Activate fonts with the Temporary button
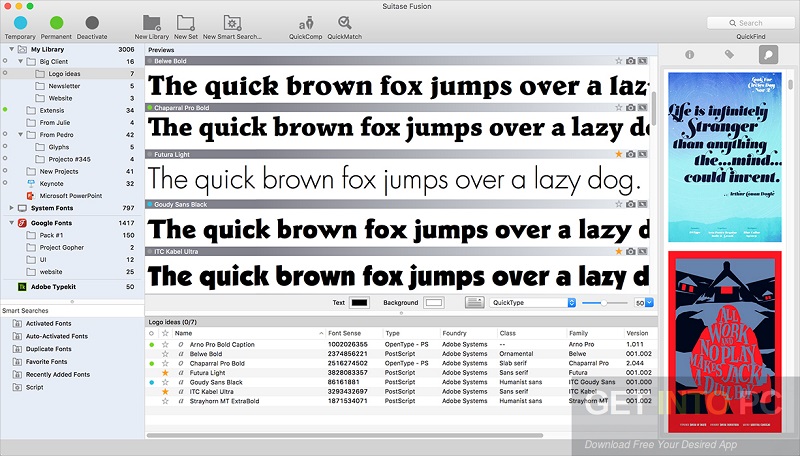 click(20, 23)
